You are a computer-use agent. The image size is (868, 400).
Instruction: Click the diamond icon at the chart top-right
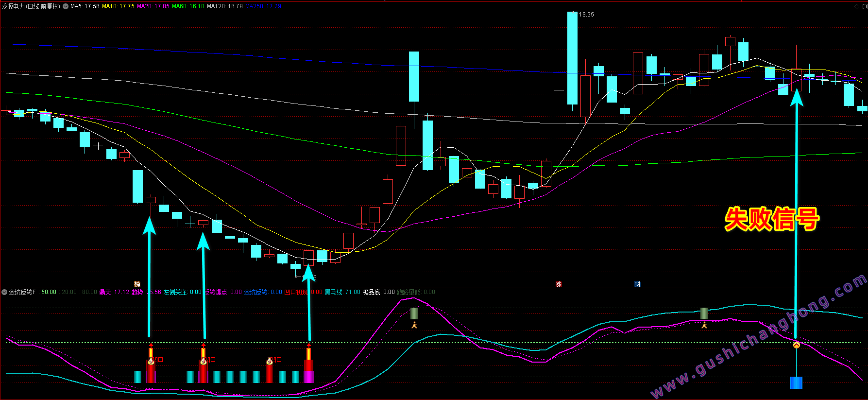point(856,6)
